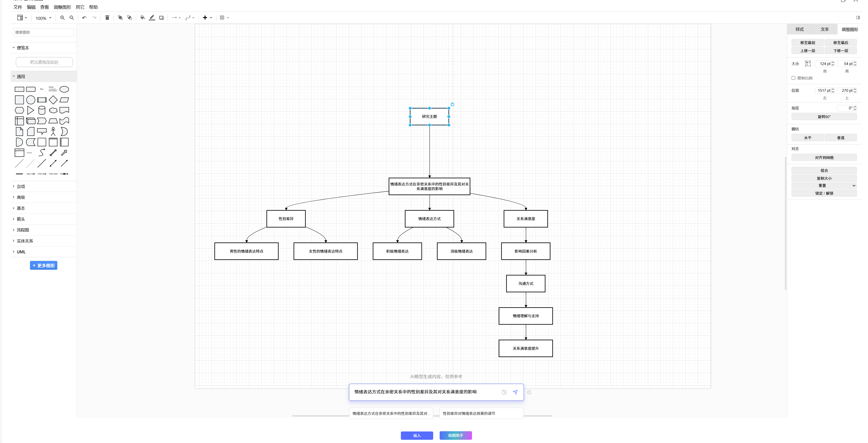Open the 100% zoom level dropdown
This screenshot has height=443, width=868.
coord(43,18)
